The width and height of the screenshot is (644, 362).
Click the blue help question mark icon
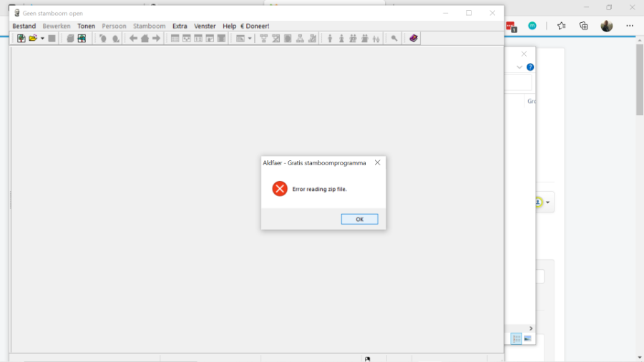pos(530,67)
